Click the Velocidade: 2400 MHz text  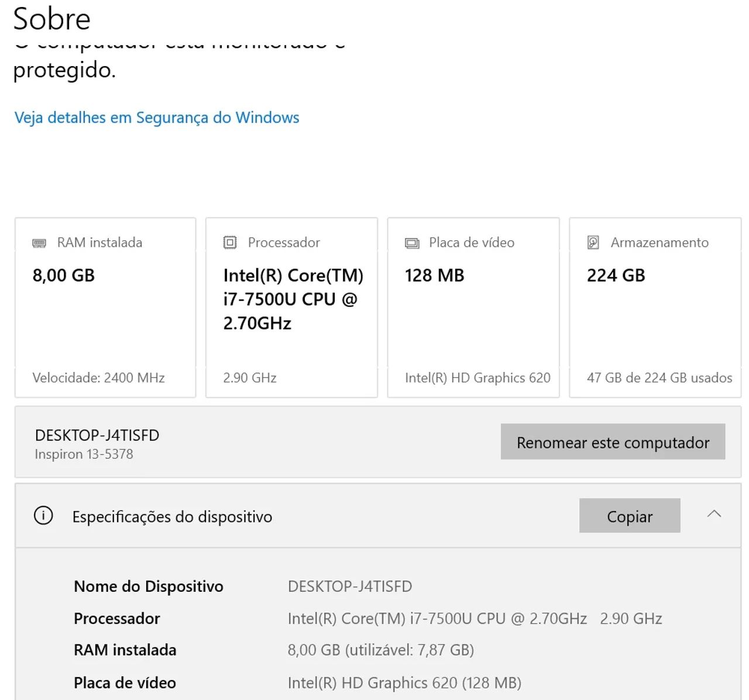(99, 378)
